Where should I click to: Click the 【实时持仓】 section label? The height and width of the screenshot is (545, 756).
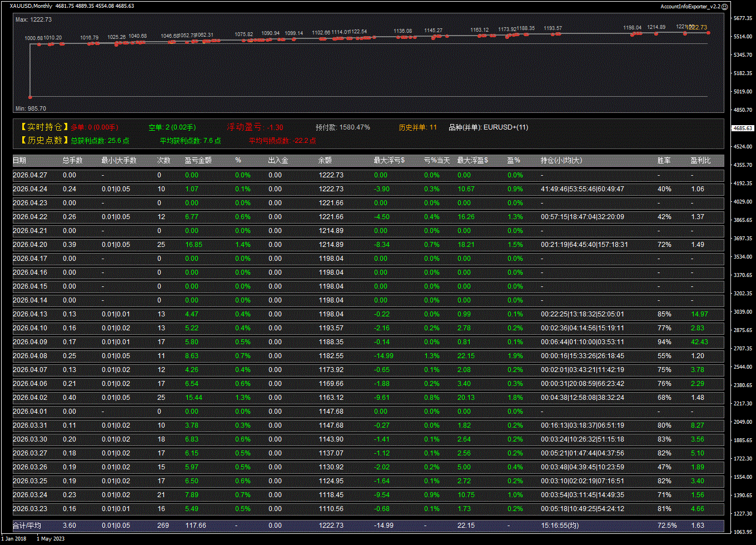coord(42,127)
